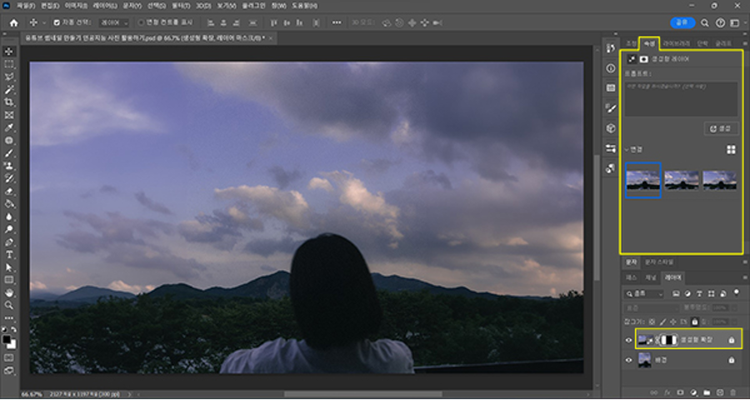
Task: Open the workspace switcher dropdown icon
Action: [735, 22]
